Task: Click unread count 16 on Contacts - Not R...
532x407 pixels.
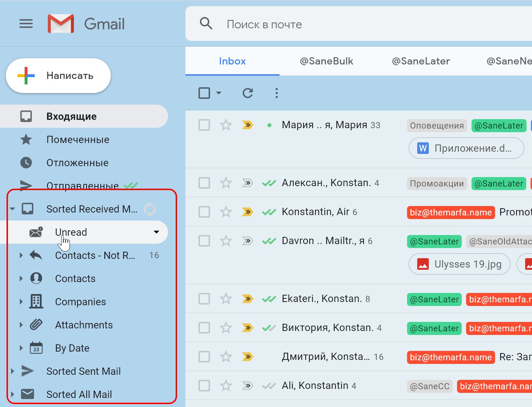Action: click(154, 255)
